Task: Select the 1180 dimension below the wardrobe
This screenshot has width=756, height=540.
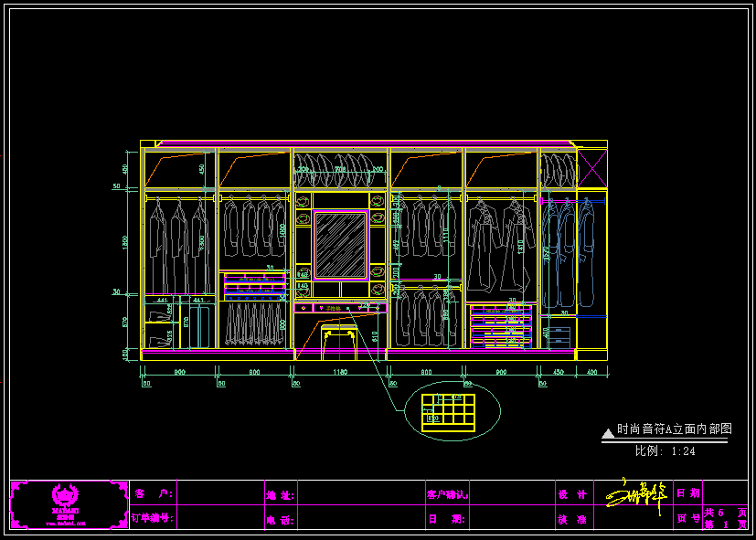Action: [x=340, y=372]
